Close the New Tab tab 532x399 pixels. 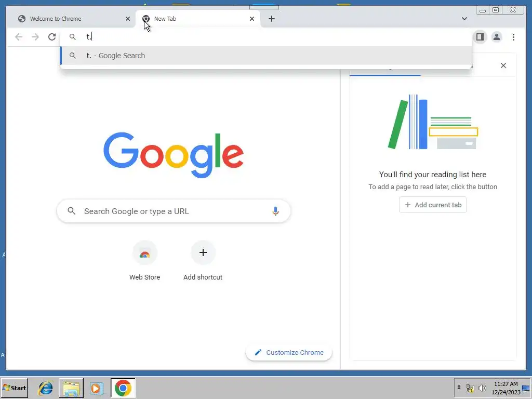coord(252,19)
